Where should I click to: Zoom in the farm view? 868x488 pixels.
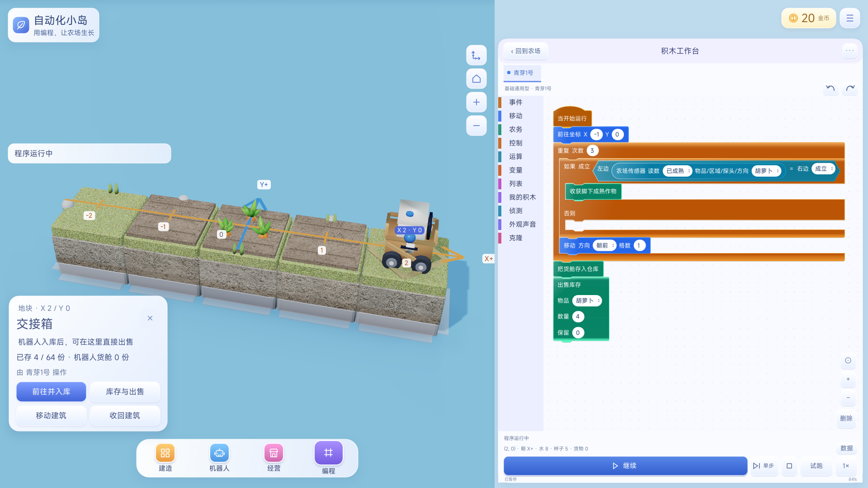click(476, 102)
